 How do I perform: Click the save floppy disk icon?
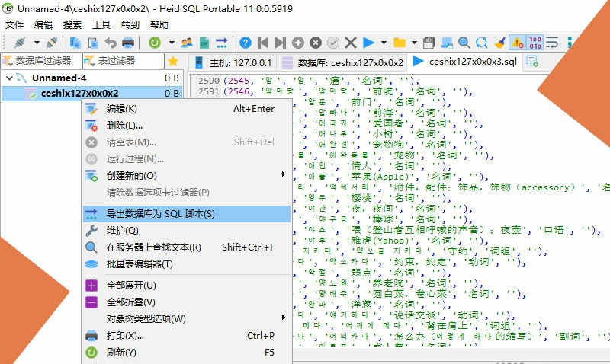[429, 43]
